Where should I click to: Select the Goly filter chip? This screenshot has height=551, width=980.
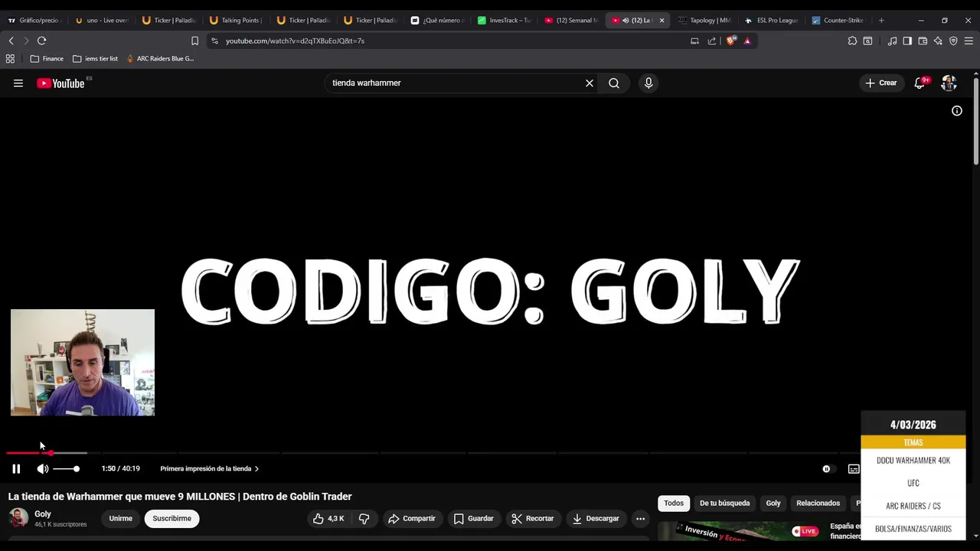click(773, 504)
